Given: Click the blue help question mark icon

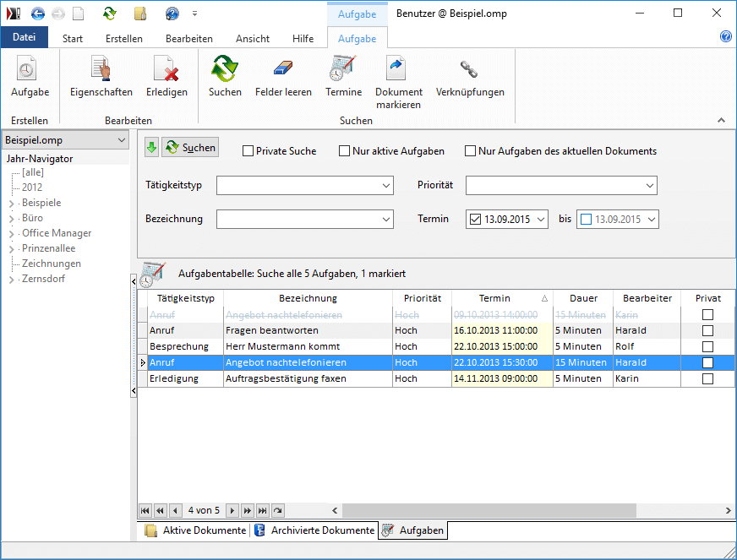Looking at the screenshot, I should pos(726,36).
